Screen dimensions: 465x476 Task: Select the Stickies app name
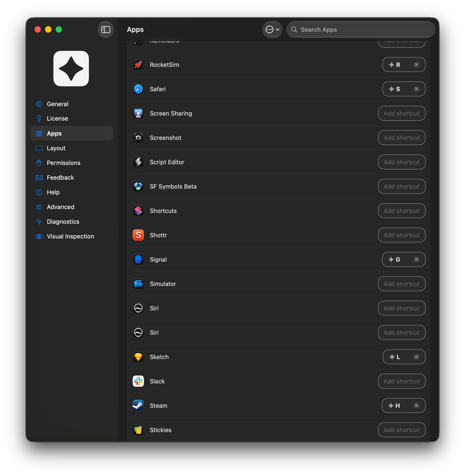[x=160, y=430]
